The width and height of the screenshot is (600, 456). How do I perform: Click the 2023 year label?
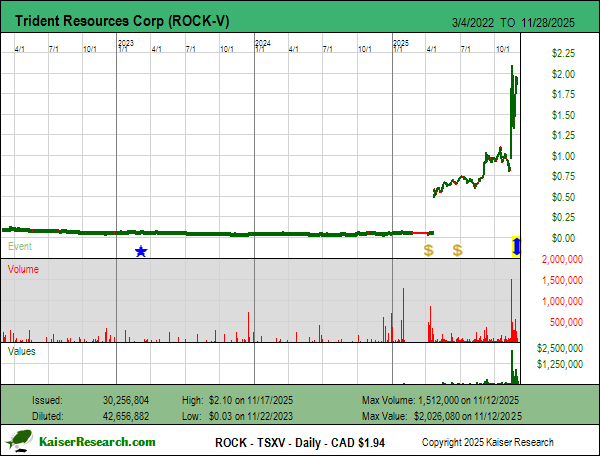click(x=126, y=43)
